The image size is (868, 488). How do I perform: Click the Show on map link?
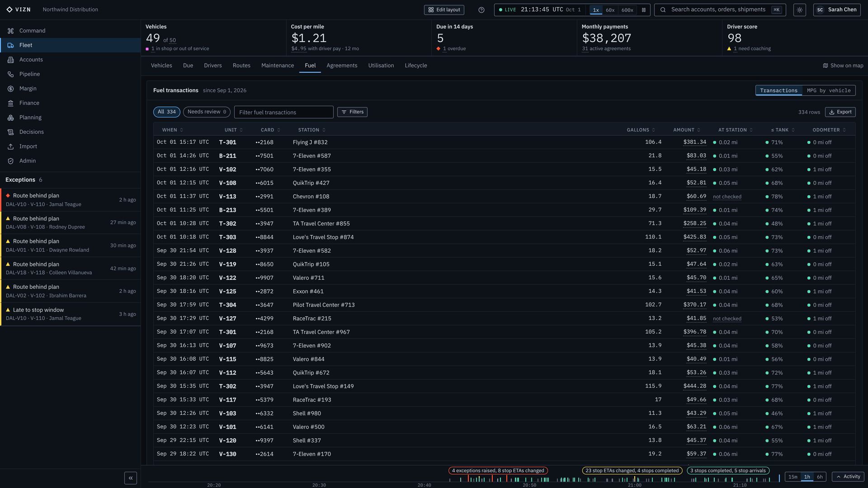click(x=843, y=66)
